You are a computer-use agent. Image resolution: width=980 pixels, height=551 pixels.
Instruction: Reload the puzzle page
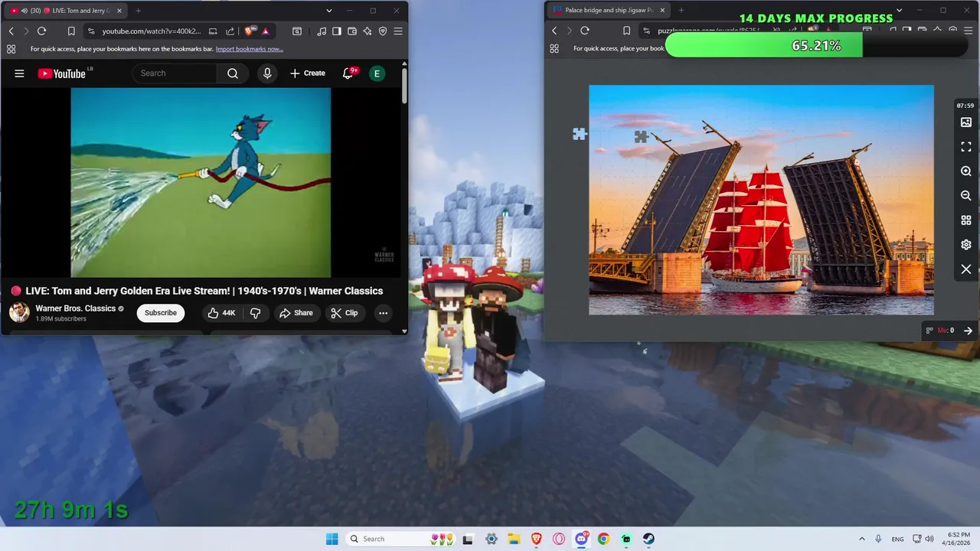click(585, 31)
